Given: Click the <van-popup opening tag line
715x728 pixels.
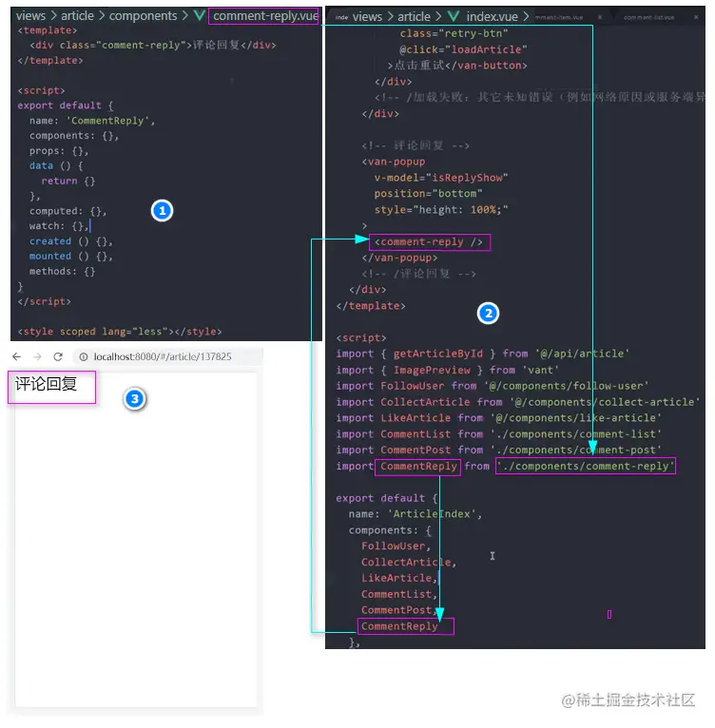Looking at the screenshot, I should pyautogui.click(x=394, y=162).
